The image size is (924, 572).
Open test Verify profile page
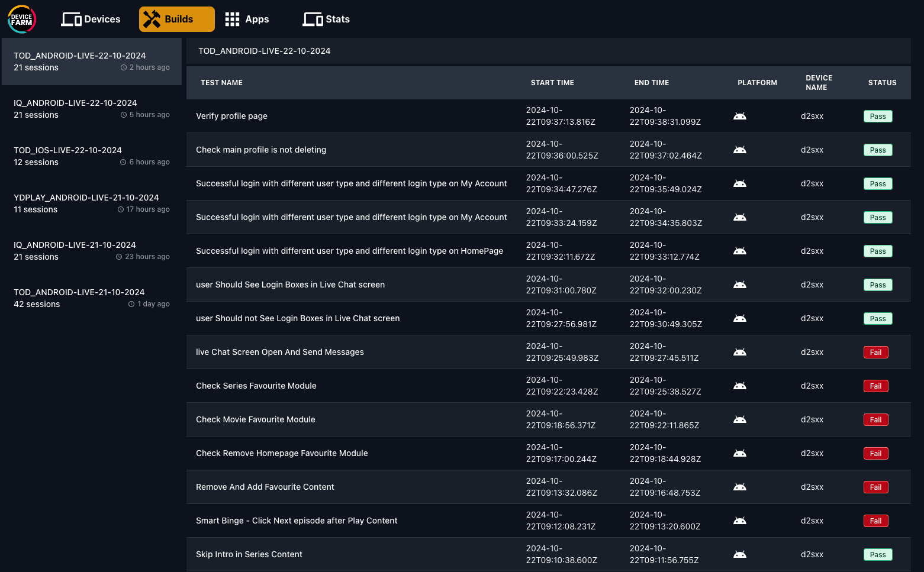(x=231, y=116)
